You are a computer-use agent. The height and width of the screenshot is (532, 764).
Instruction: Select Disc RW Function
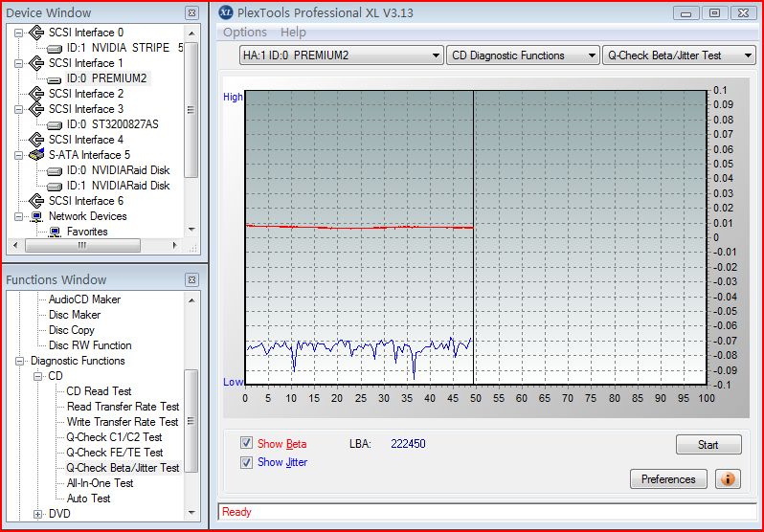(90, 345)
